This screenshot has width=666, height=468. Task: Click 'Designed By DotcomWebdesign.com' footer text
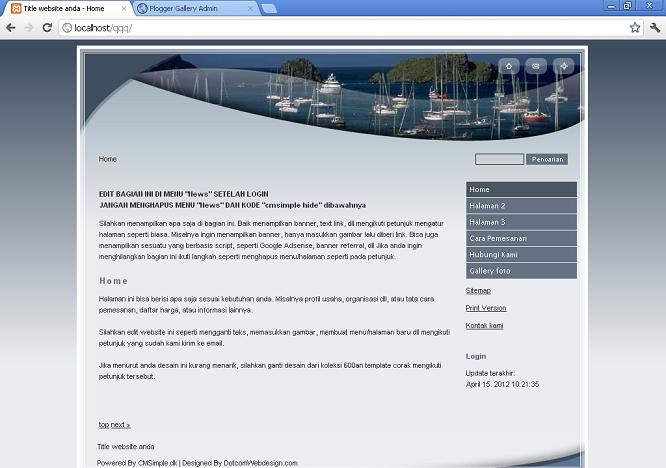240,463
